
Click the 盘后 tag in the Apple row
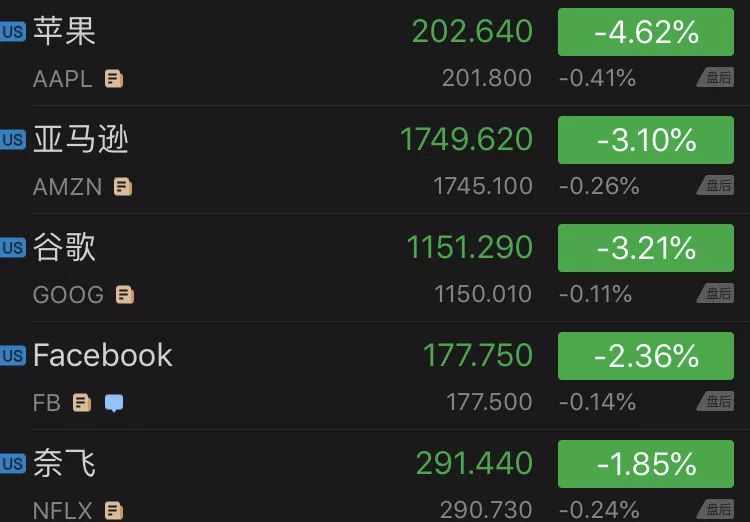tap(717, 78)
